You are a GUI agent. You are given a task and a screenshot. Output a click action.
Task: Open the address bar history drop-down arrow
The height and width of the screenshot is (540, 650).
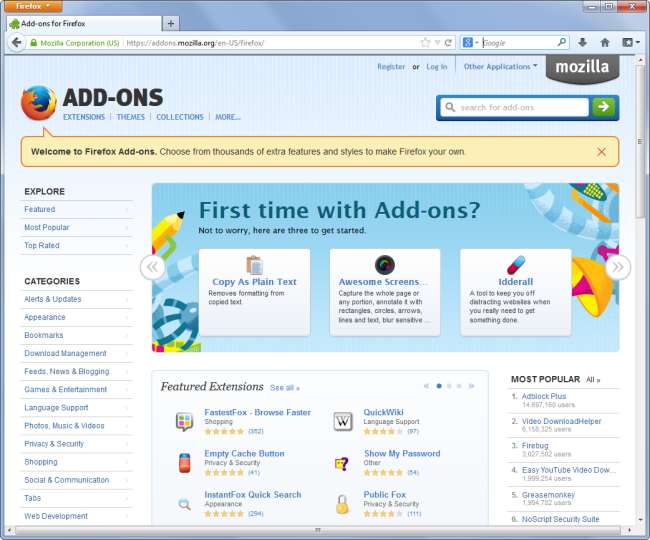437,43
